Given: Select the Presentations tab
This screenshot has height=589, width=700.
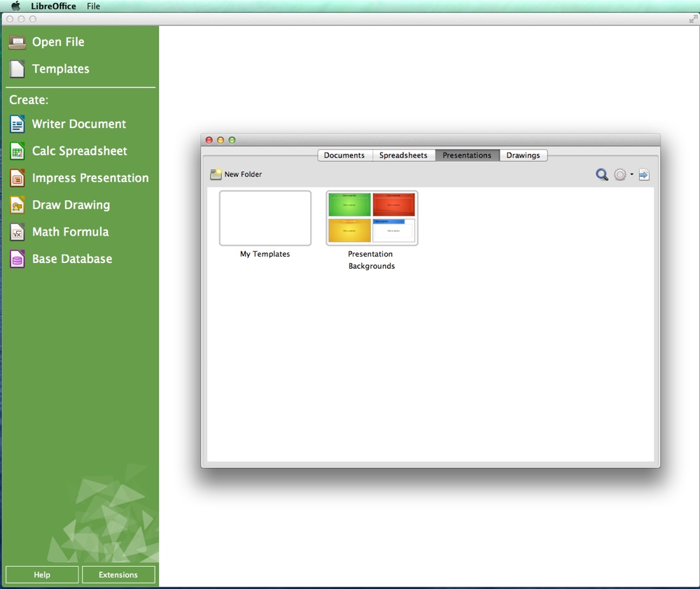Looking at the screenshot, I should coord(467,155).
